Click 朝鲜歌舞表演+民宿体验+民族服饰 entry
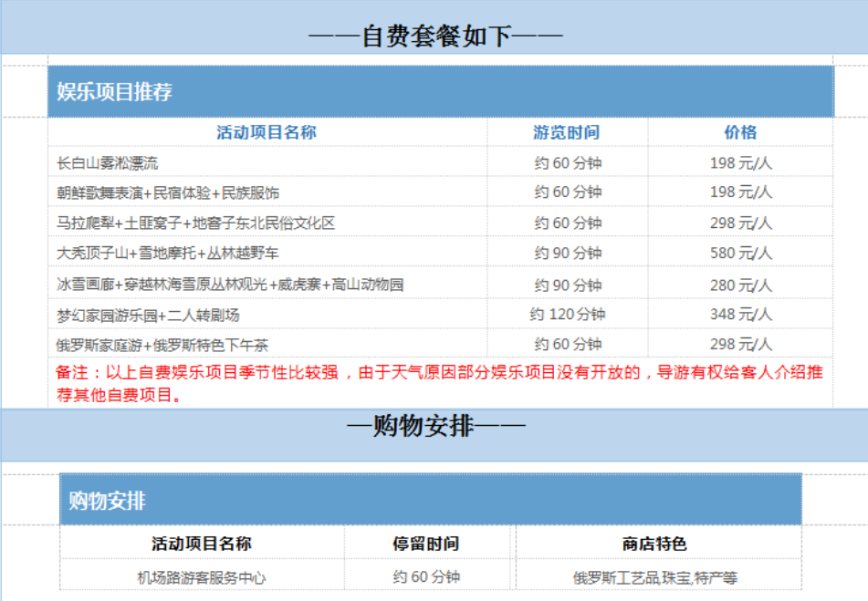This screenshot has height=601, width=868. point(168,193)
